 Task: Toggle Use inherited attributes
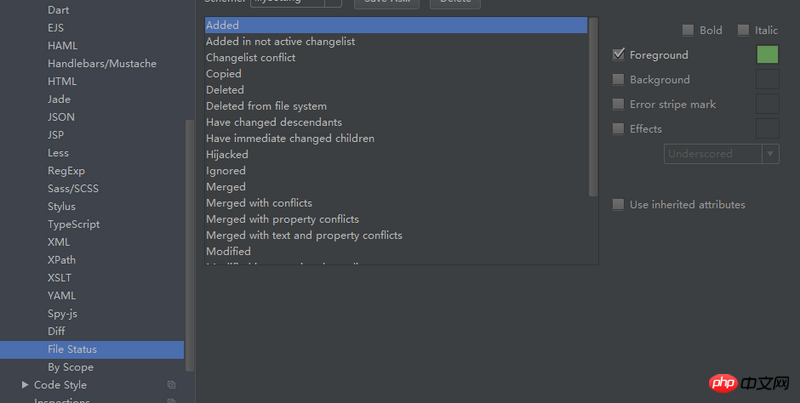pos(618,205)
